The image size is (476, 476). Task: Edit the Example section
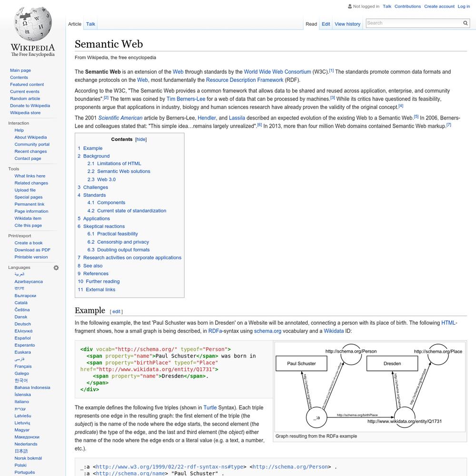116,311
